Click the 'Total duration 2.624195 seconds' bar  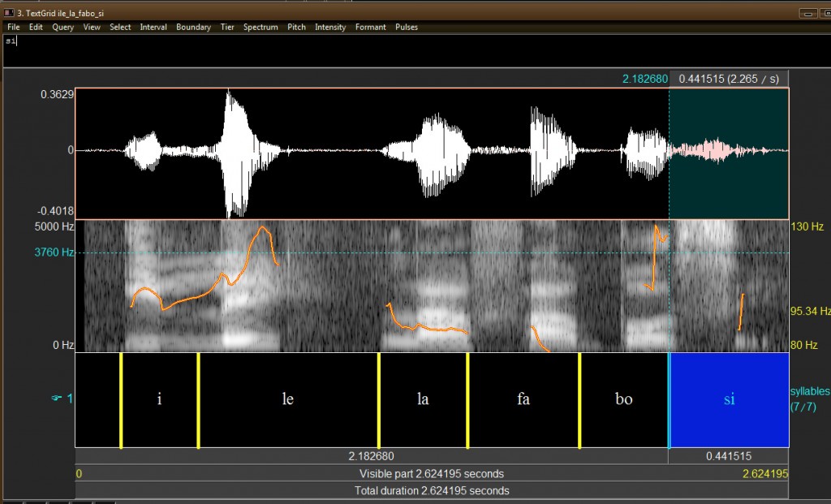432,491
